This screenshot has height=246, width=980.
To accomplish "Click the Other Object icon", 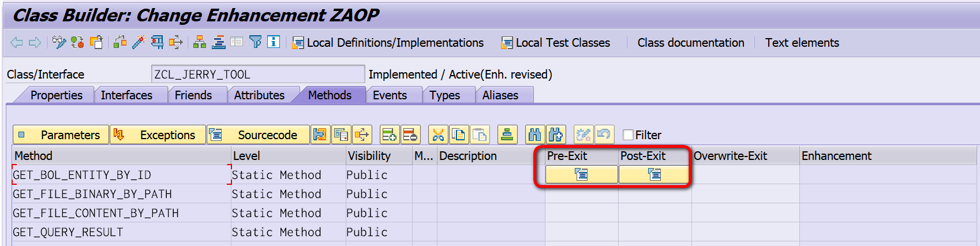I will (x=96, y=42).
